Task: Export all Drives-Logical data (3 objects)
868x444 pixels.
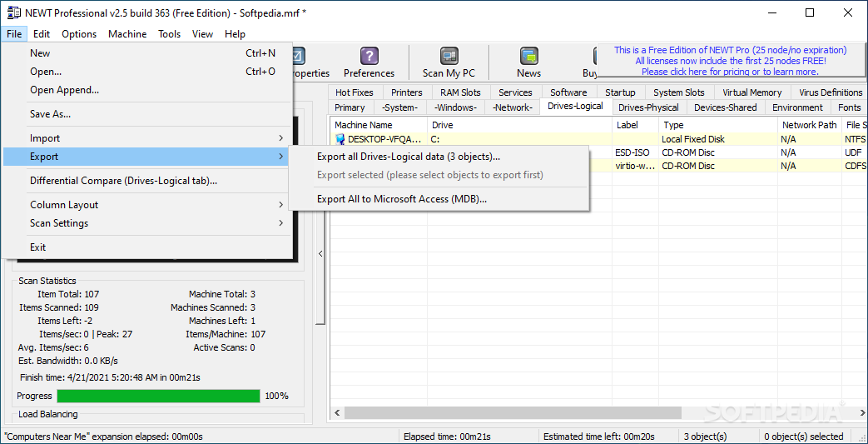Action: pos(439,157)
